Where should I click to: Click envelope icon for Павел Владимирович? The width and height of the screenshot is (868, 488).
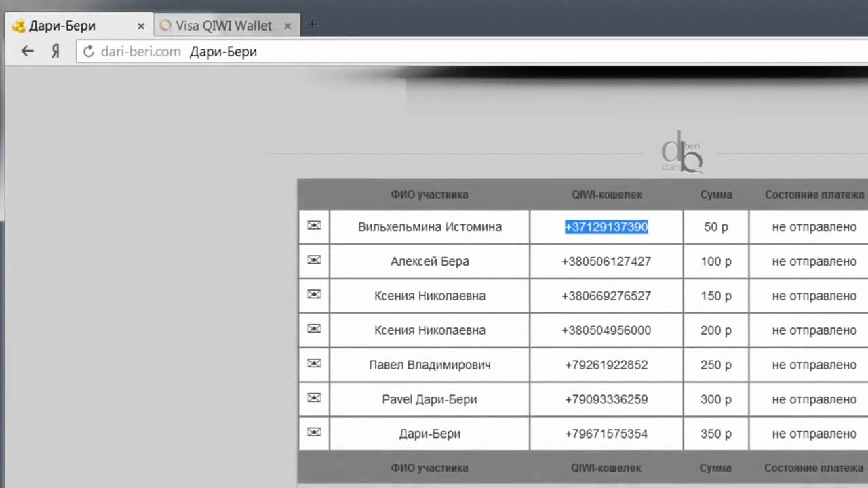(x=314, y=363)
